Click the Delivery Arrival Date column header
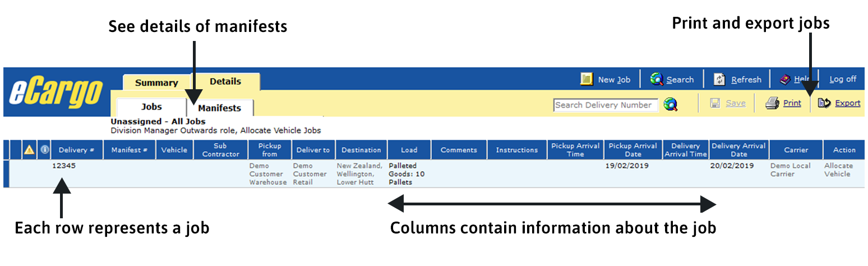868x266 pixels. coord(739,150)
